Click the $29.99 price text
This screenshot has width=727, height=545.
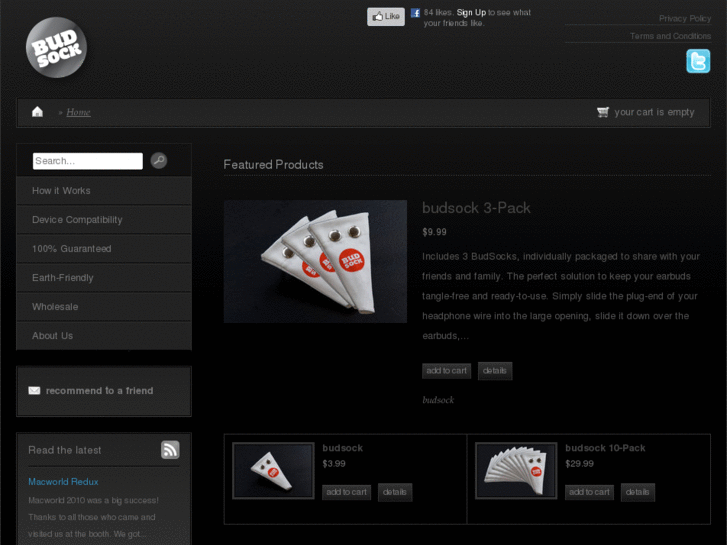(x=579, y=463)
